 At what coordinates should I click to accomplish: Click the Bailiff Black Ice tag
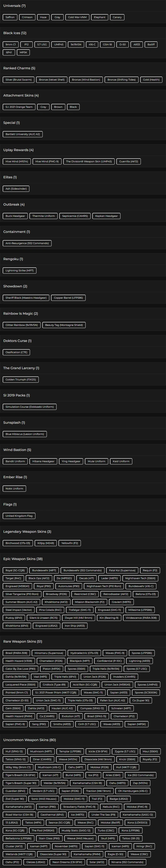pos(151,45)
